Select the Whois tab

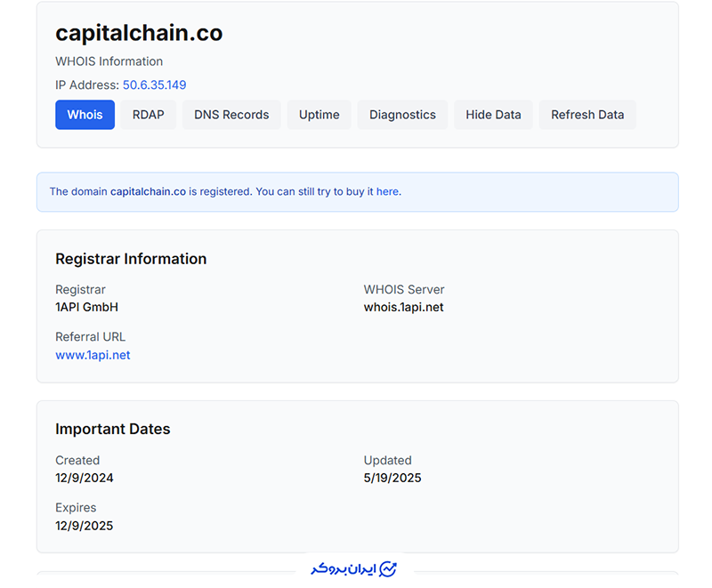(85, 115)
